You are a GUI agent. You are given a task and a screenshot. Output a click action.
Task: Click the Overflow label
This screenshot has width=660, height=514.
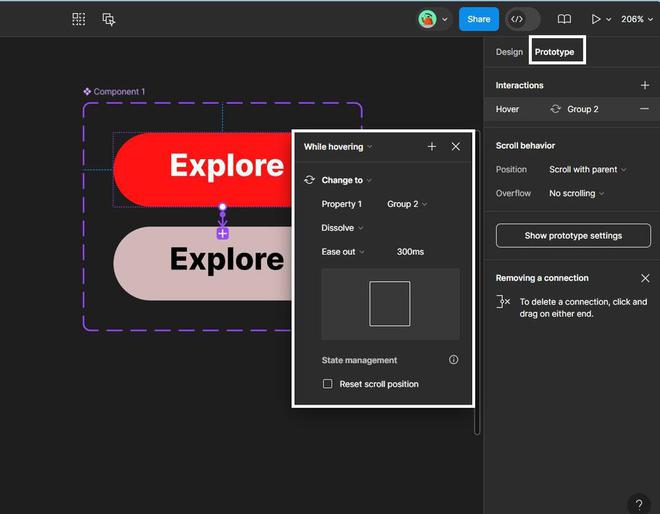click(513, 193)
